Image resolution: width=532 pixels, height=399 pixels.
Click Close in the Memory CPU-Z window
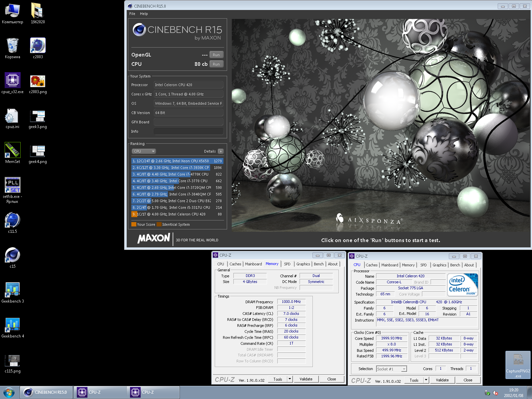pos(332,379)
